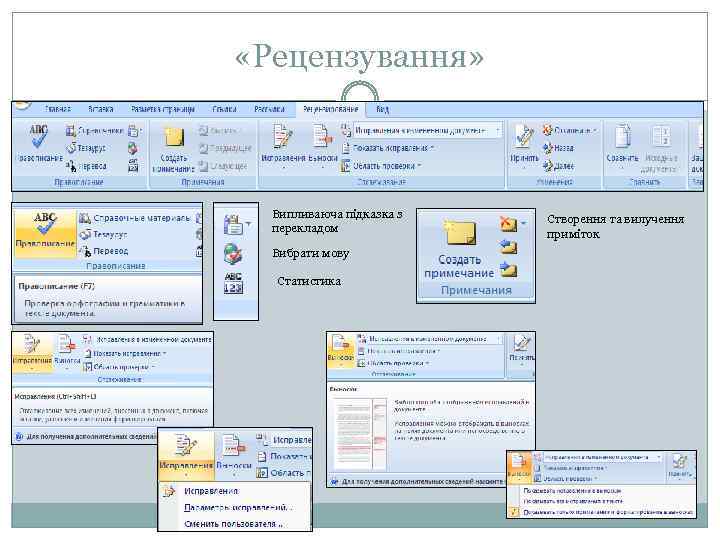Image resolution: width=720 pixels, height=540 pixels.
Task: Click the language globe icon in the narrow icon strip
Action: point(232,253)
